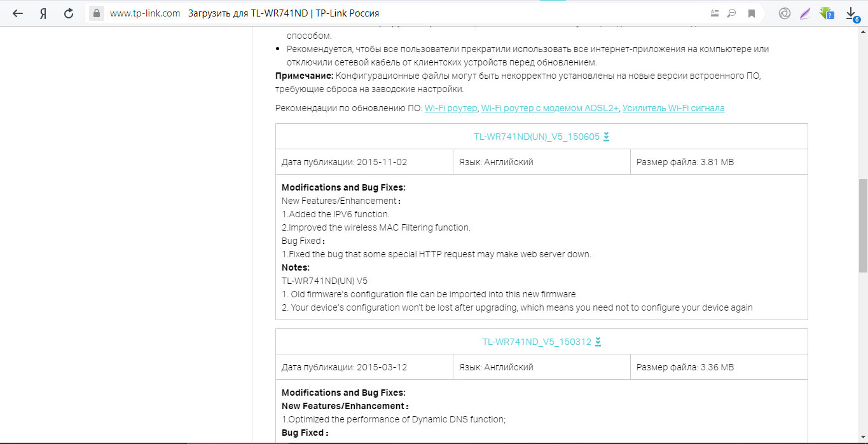Reload the page with the refresh icon
The height and width of the screenshot is (444, 868).
[69, 13]
